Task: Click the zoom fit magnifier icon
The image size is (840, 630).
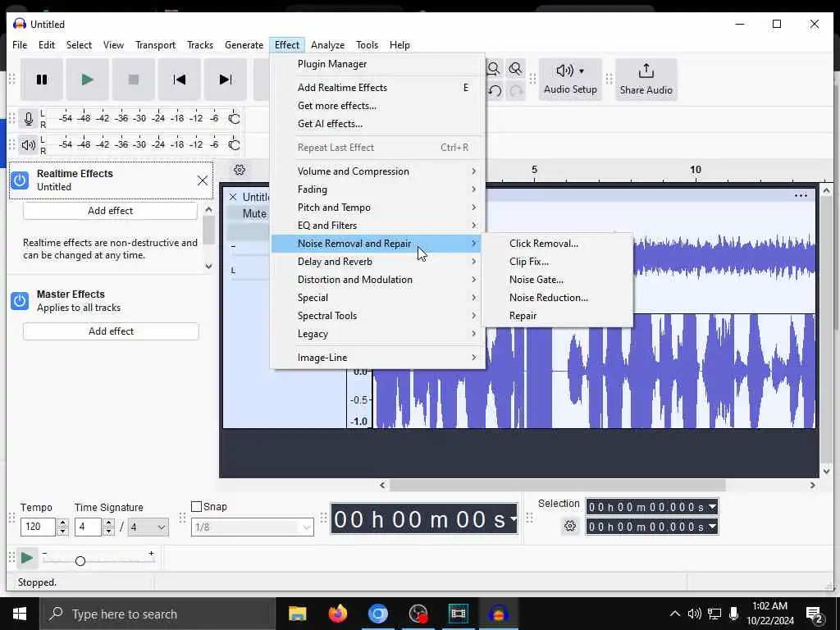Action: [x=494, y=69]
